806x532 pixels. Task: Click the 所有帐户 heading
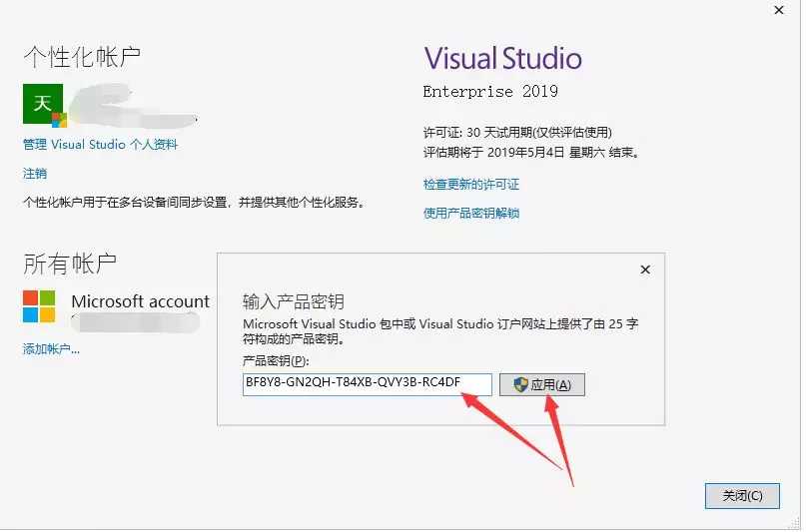click(x=70, y=264)
